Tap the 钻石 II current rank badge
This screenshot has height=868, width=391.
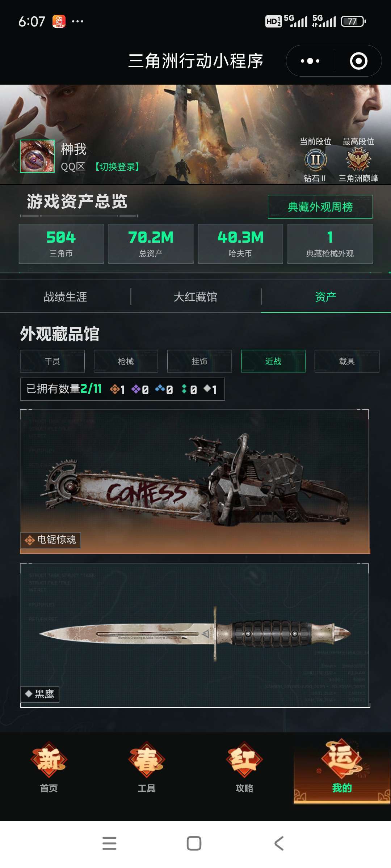(x=316, y=160)
